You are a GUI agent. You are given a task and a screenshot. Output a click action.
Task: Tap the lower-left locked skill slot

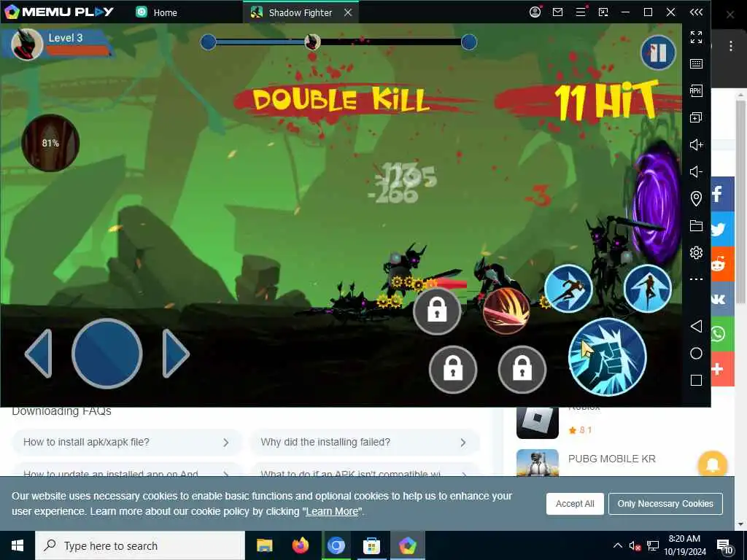[x=452, y=370]
